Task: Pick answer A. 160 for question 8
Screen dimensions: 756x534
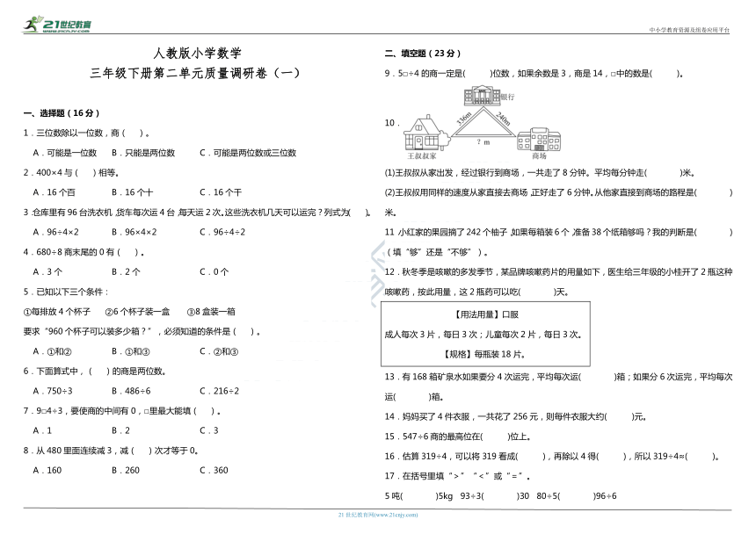Action: [47, 471]
